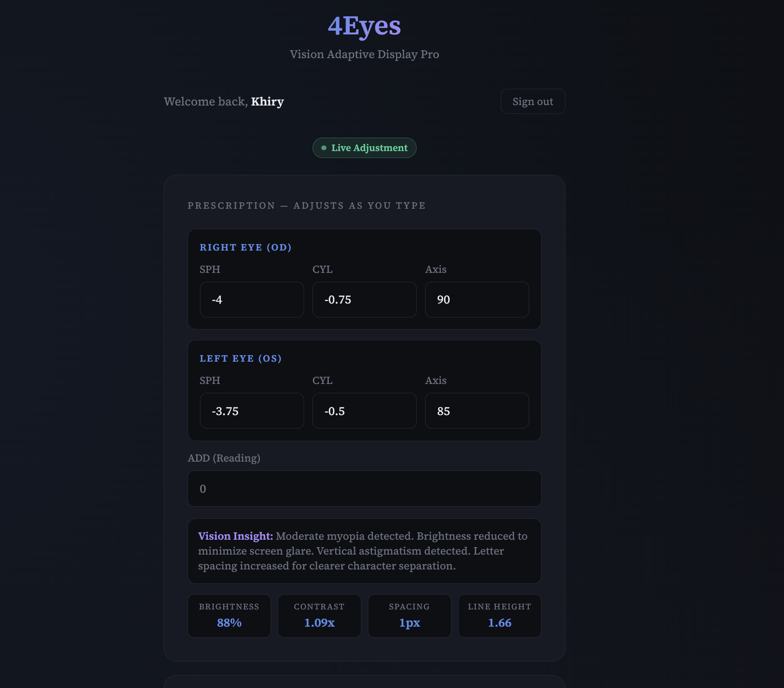Screen dimensions: 784x688
Task: Click the Contrast 1.09x stat card
Action: pyautogui.click(x=319, y=616)
